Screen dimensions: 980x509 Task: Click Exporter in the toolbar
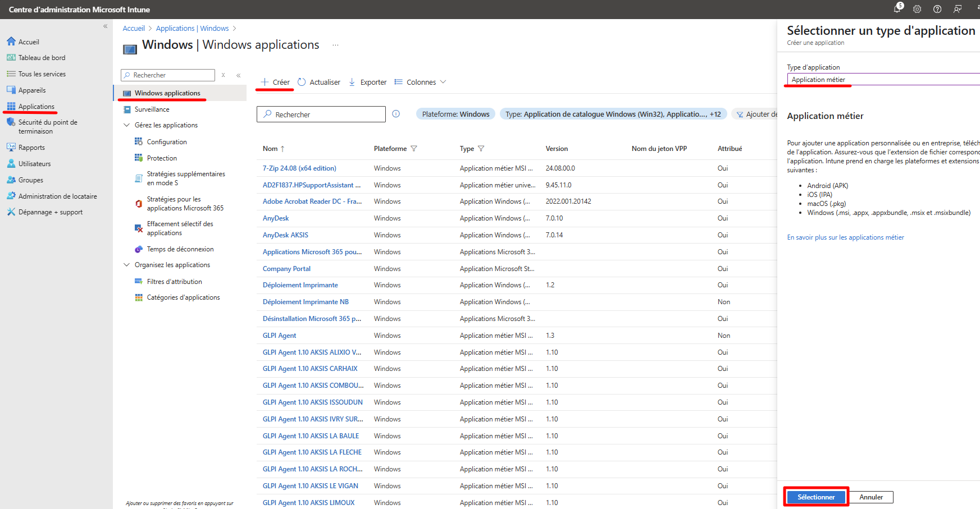367,82
